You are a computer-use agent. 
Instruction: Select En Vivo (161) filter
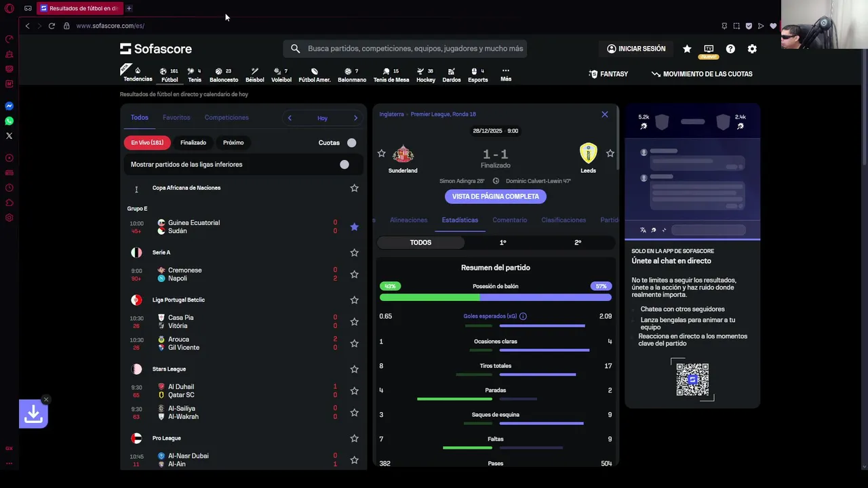pos(147,142)
